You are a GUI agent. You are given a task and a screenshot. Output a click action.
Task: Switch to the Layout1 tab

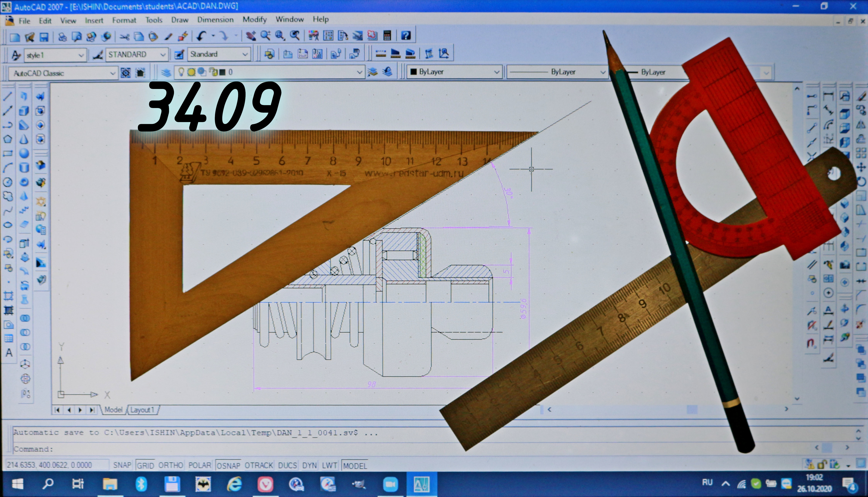click(x=142, y=410)
